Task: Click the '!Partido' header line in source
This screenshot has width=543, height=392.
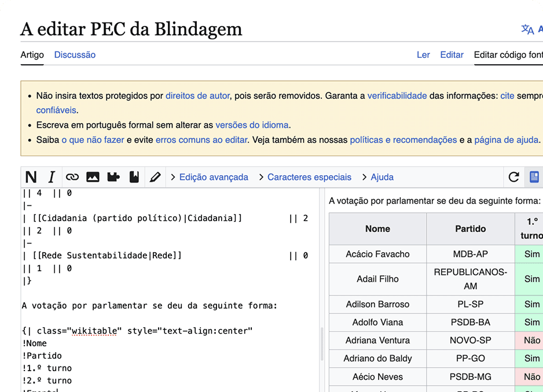Action: click(x=42, y=356)
